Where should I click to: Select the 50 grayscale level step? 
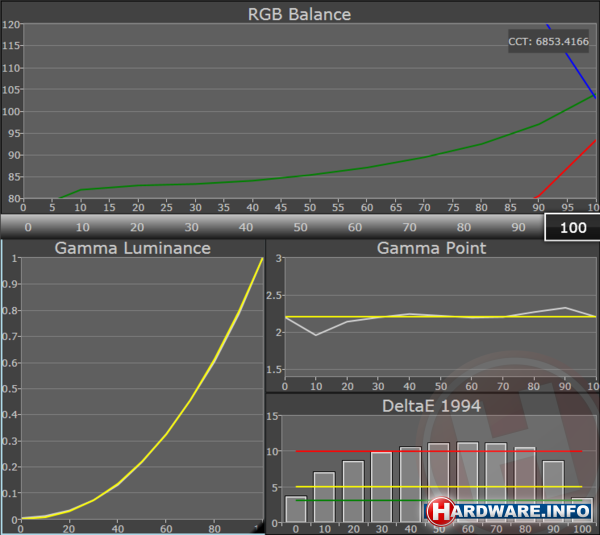300,227
